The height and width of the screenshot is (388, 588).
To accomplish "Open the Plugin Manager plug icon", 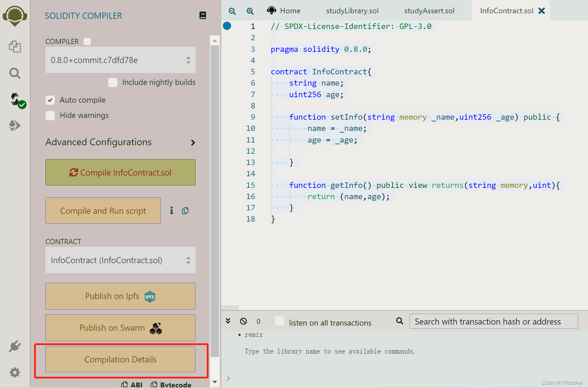I will point(15,346).
